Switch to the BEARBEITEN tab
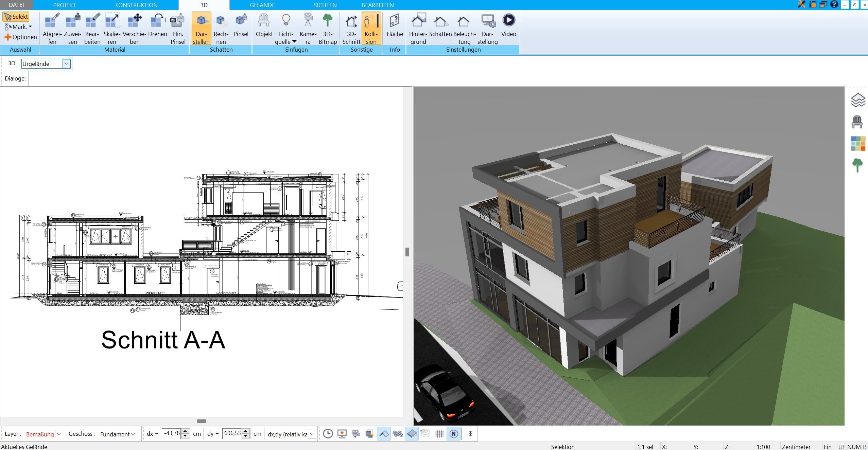 point(378,5)
